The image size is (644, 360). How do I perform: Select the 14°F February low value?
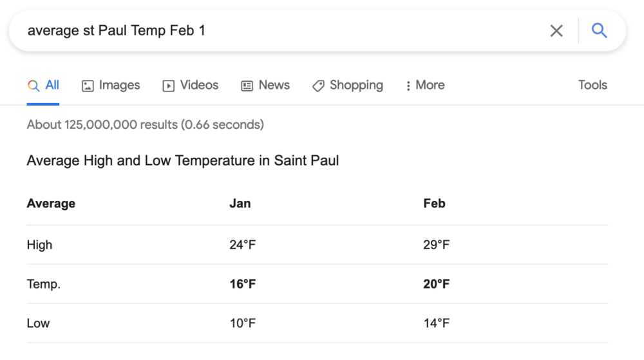(437, 323)
